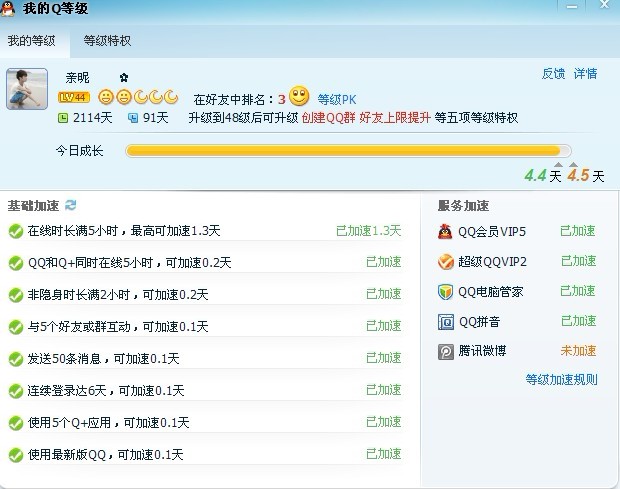Click the last moon level icon
Viewport: 620px width, 489px height.
coord(171,96)
